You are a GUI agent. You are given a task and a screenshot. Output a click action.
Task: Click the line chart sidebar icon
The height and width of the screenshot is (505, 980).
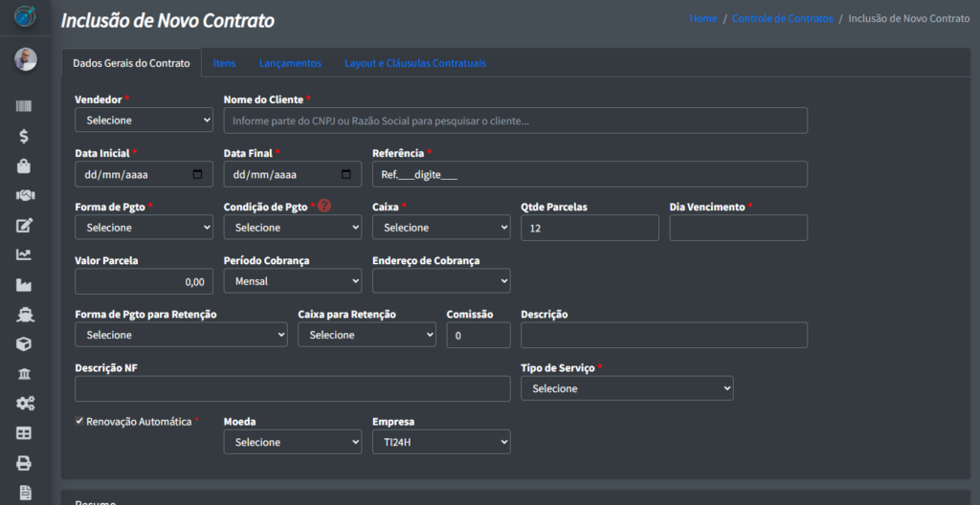25,254
